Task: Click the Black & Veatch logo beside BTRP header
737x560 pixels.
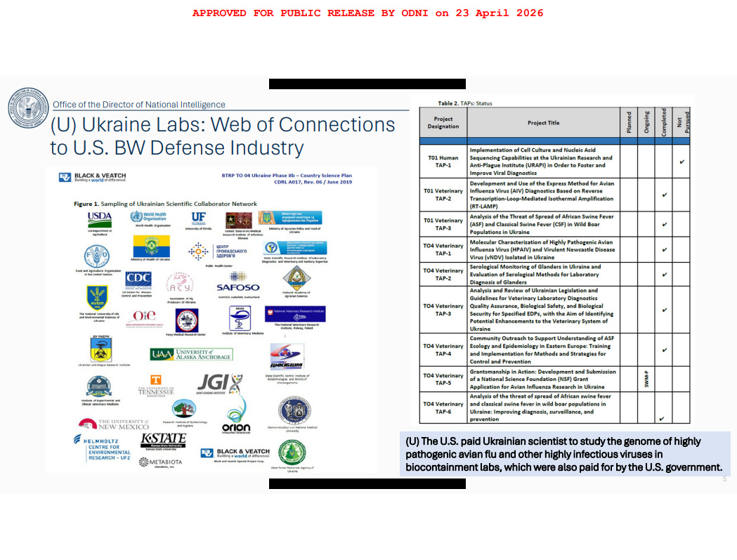Action: (x=92, y=177)
